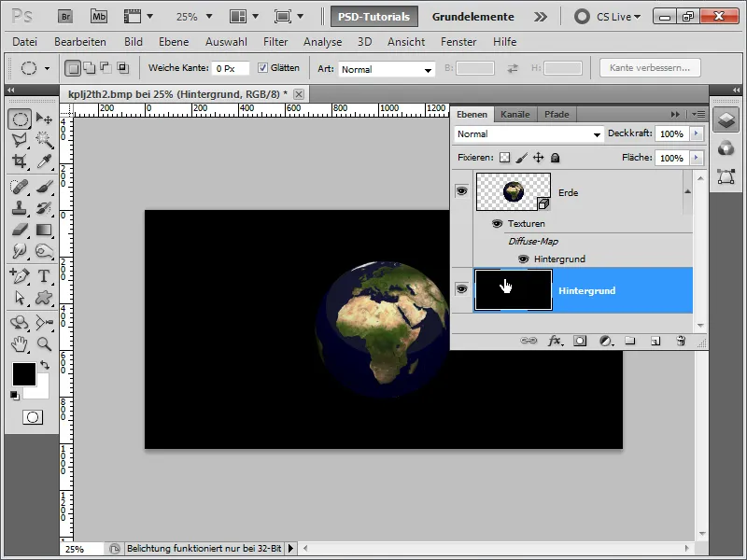Reset default foreground and background colors
747x560 pixels.
(x=15, y=395)
